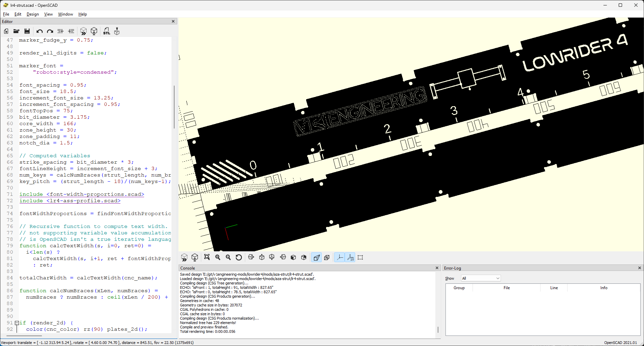The image size is (644, 346).
Task: Click the Info column header in the Error-Log
Action: coord(604,288)
